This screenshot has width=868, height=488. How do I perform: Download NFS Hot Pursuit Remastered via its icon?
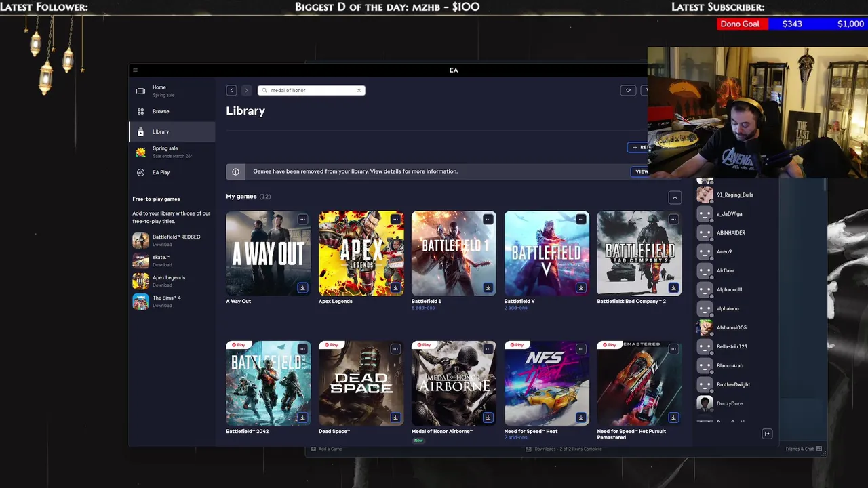tap(673, 418)
